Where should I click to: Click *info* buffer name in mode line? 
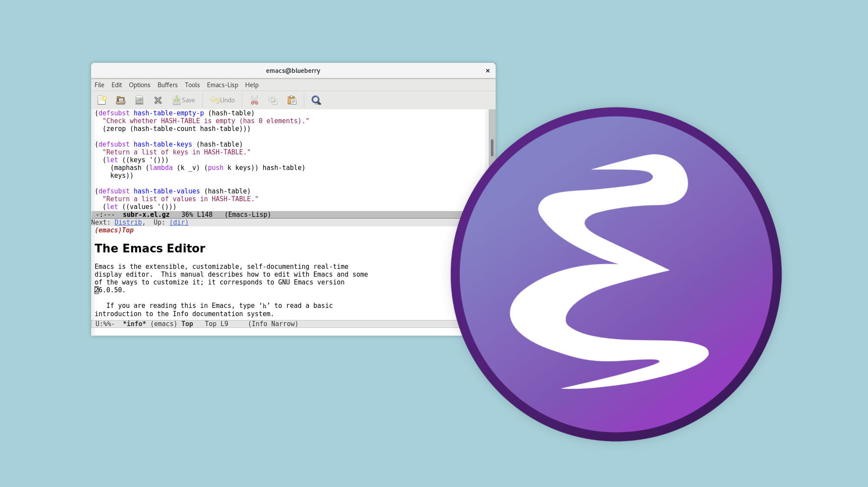pyautogui.click(x=135, y=324)
